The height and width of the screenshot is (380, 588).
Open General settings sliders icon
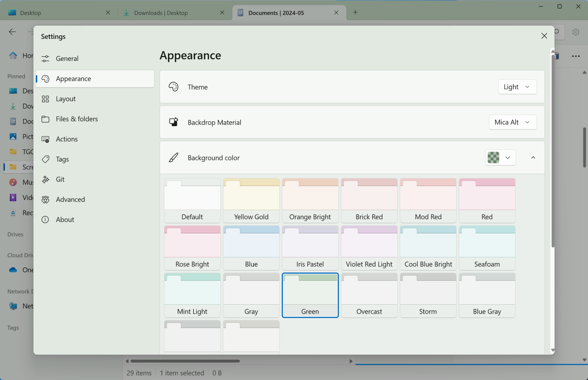45,59
